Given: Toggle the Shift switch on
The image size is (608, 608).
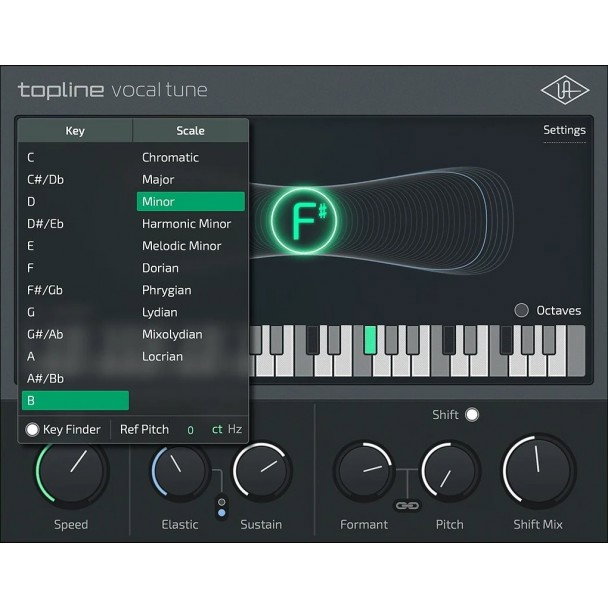Looking at the screenshot, I should coord(472,415).
